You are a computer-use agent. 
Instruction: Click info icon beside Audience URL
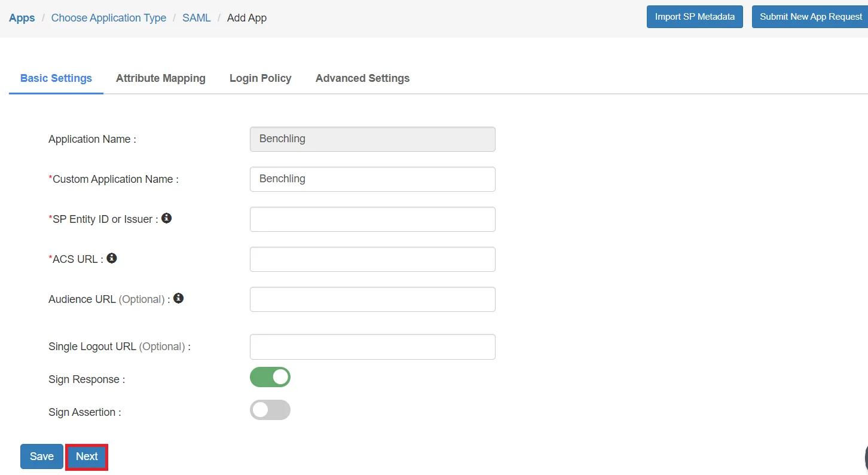coord(178,298)
